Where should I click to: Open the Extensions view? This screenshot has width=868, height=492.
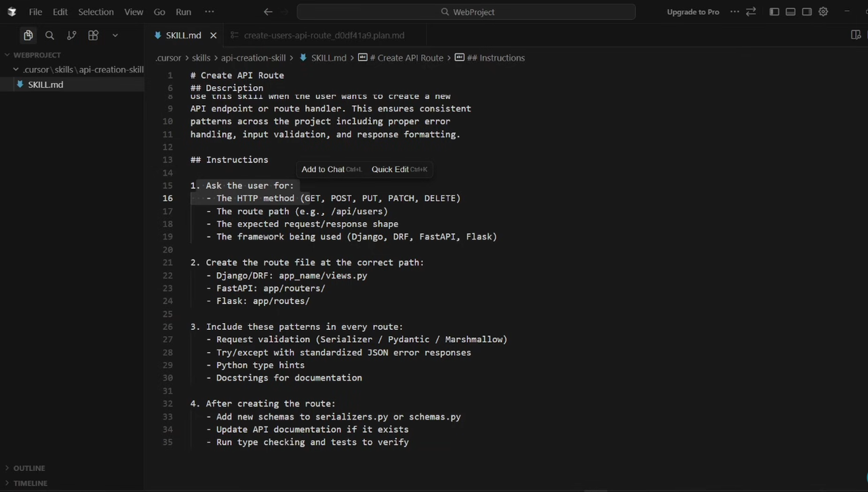coord(93,35)
